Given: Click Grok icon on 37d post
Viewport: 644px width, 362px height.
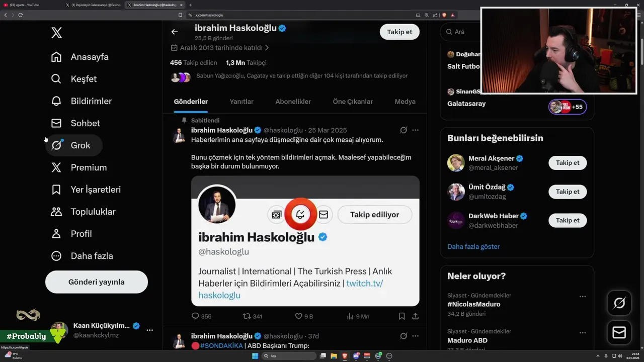Looking at the screenshot, I should point(404,336).
